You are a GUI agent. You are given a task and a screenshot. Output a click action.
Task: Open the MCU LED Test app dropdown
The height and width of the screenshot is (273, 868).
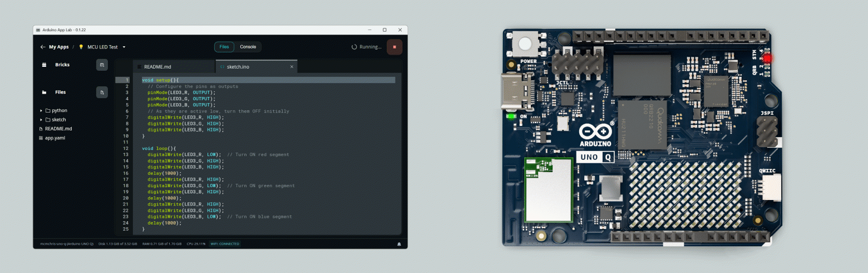click(x=124, y=47)
